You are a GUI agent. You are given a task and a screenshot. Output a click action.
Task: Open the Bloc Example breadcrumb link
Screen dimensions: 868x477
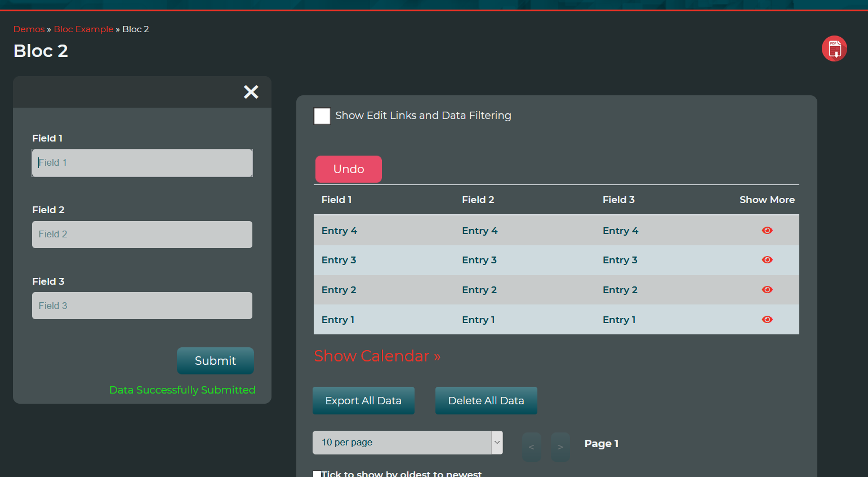click(84, 29)
